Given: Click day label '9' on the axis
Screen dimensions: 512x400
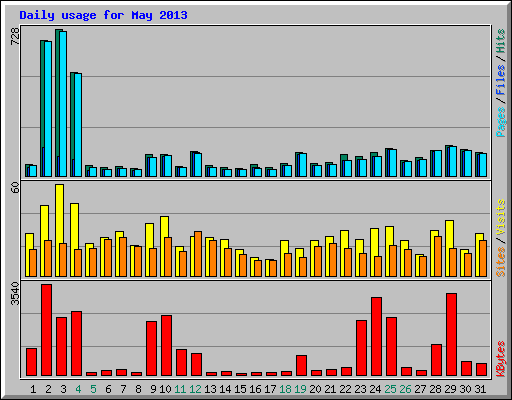Looking at the screenshot, I should point(153,389).
